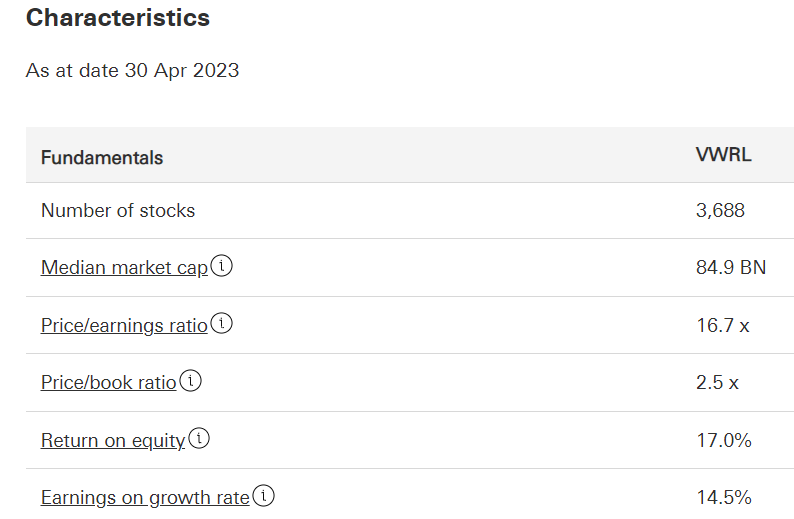Click the Earnings on growth rate link
794x519 pixels.
coord(145,497)
